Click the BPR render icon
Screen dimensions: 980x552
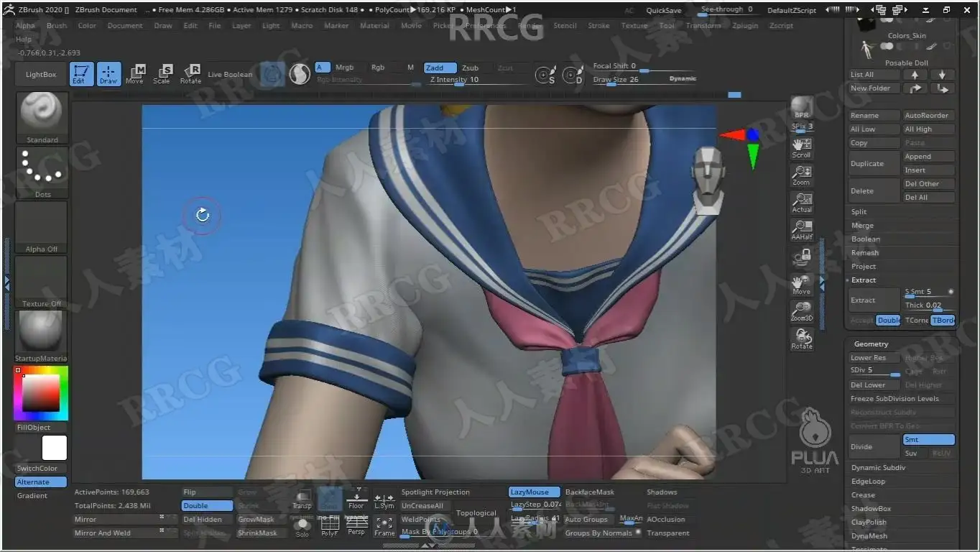click(802, 109)
